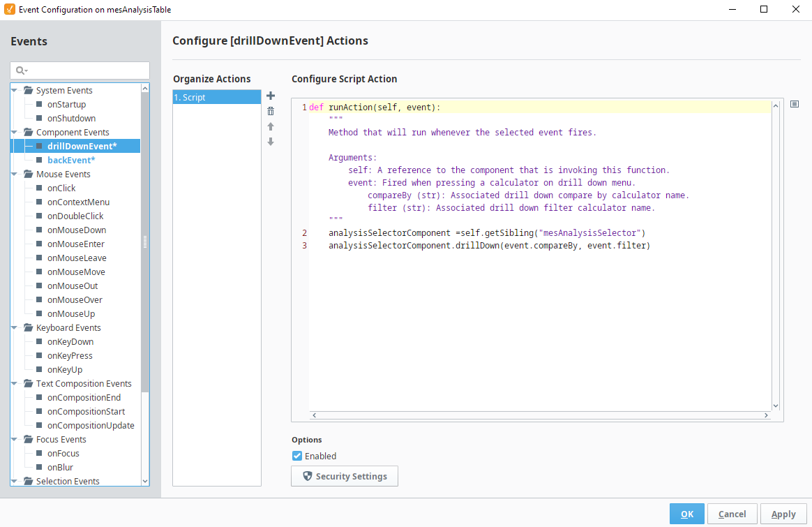Screen dimensions: 812x527
Task: Collapse the System Events tree node
Action: (x=15, y=90)
